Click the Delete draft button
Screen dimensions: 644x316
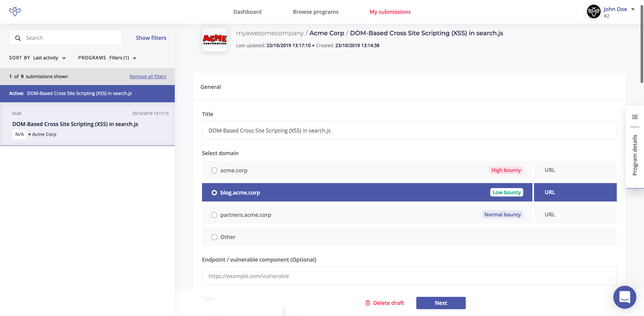tap(384, 303)
